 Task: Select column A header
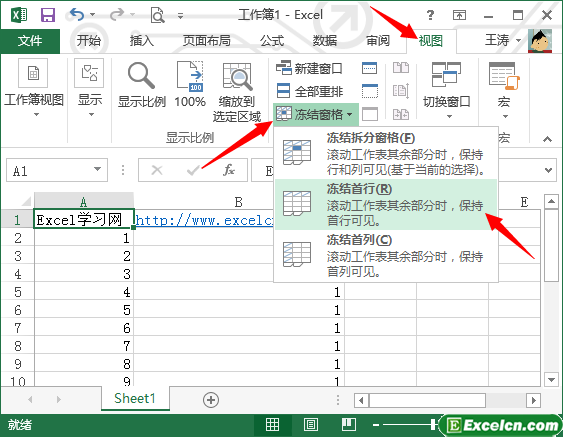click(84, 201)
